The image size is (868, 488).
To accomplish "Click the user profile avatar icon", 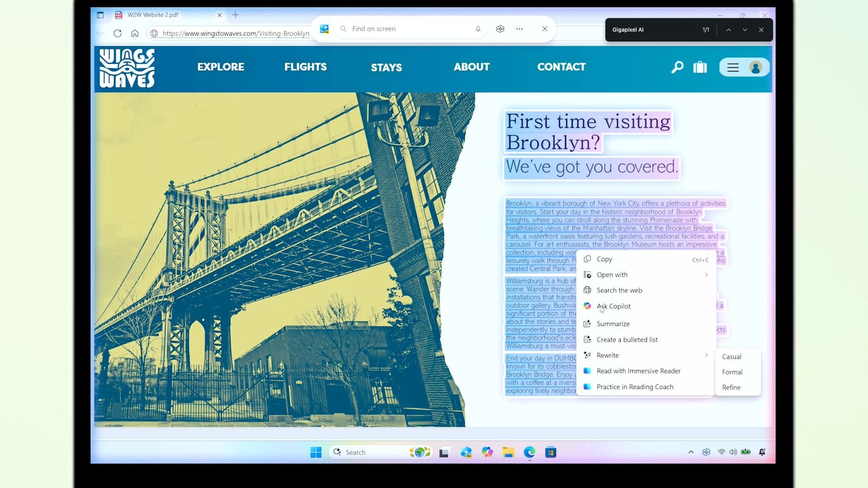I will coord(755,68).
